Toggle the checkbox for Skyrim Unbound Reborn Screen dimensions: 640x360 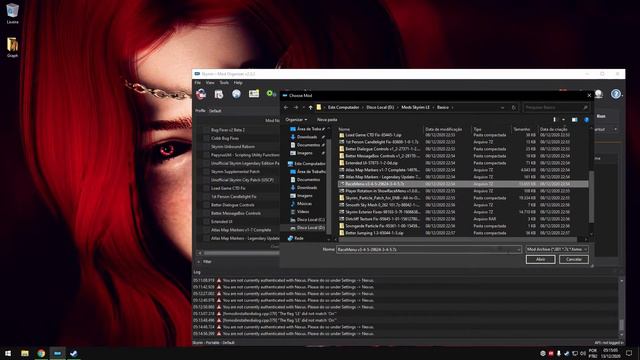(206, 147)
